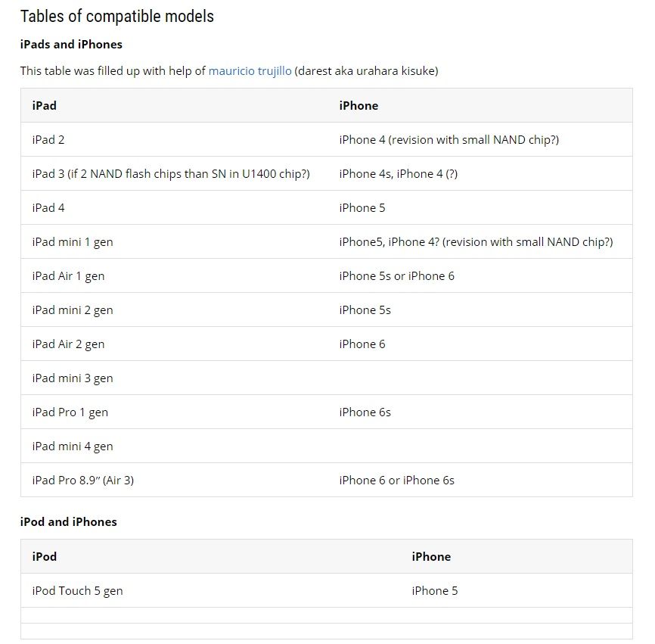655x644 pixels.
Task: Click the 'iPad Pro 1 gen' cell
Action: (x=70, y=412)
